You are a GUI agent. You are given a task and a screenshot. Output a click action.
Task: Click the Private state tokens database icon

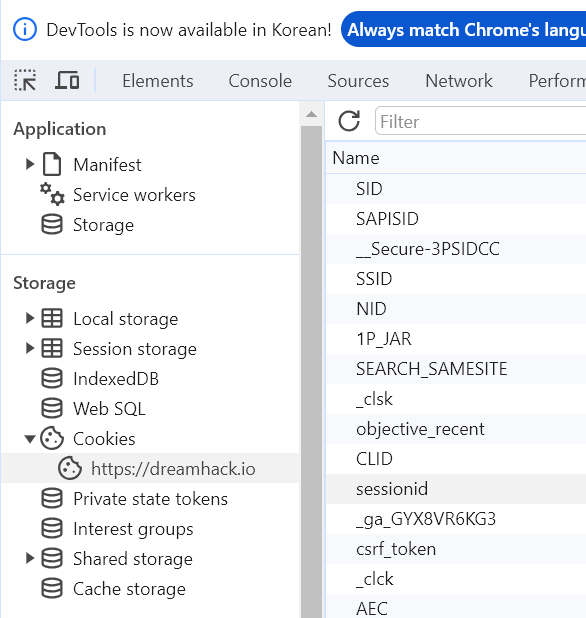click(x=52, y=499)
